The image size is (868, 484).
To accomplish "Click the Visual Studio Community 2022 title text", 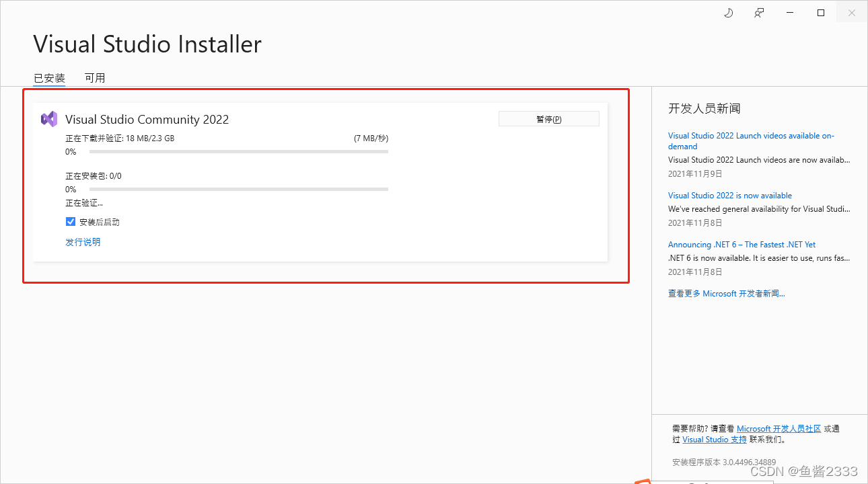I will (147, 120).
